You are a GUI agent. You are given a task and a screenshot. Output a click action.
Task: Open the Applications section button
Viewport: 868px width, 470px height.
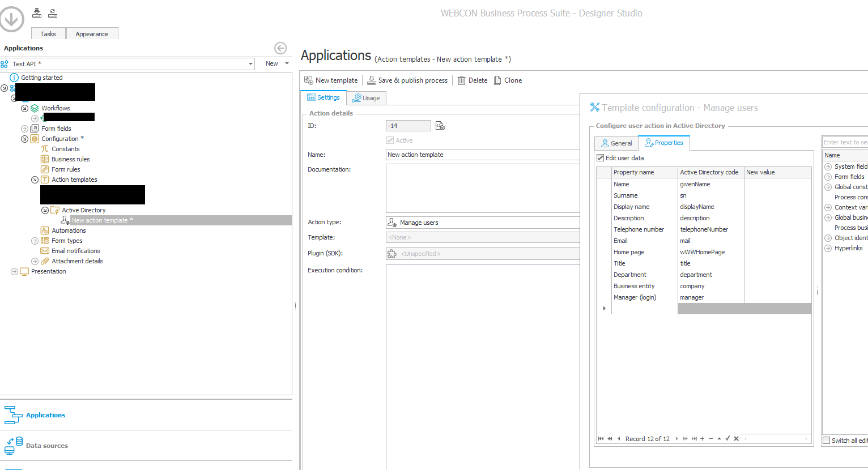tap(146, 415)
